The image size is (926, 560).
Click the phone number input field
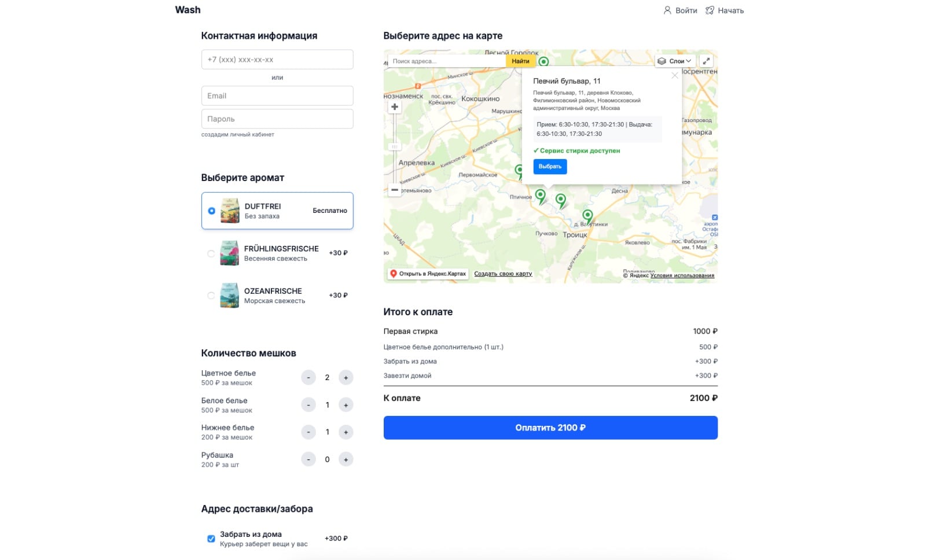(277, 60)
